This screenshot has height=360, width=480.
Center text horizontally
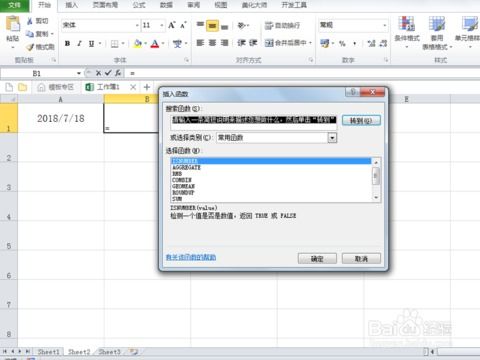coord(212,43)
